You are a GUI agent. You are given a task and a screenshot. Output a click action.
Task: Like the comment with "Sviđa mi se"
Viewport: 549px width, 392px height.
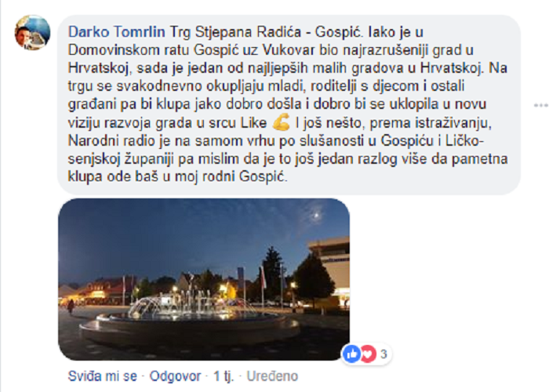tap(102, 376)
